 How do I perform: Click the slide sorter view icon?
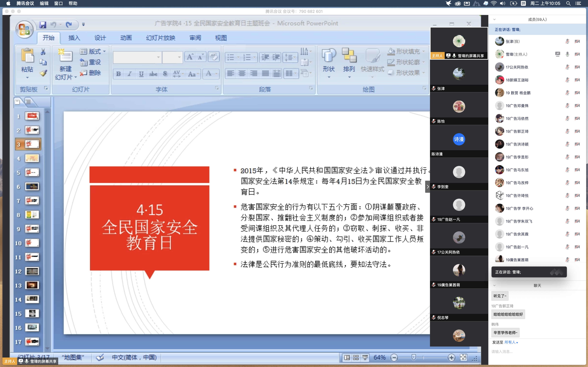coord(356,357)
